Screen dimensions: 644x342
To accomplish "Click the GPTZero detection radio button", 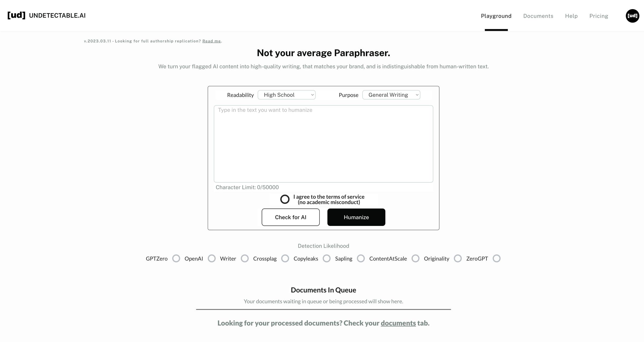I will coord(175,258).
